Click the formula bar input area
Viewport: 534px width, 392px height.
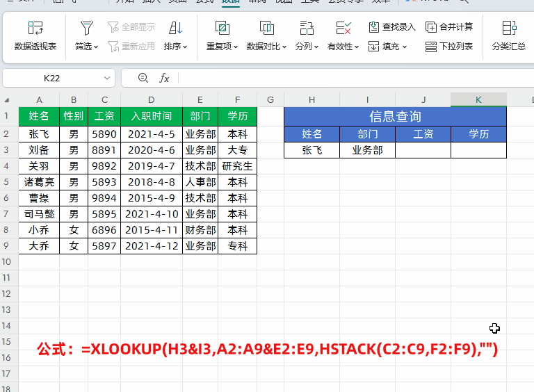pos(356,79)
